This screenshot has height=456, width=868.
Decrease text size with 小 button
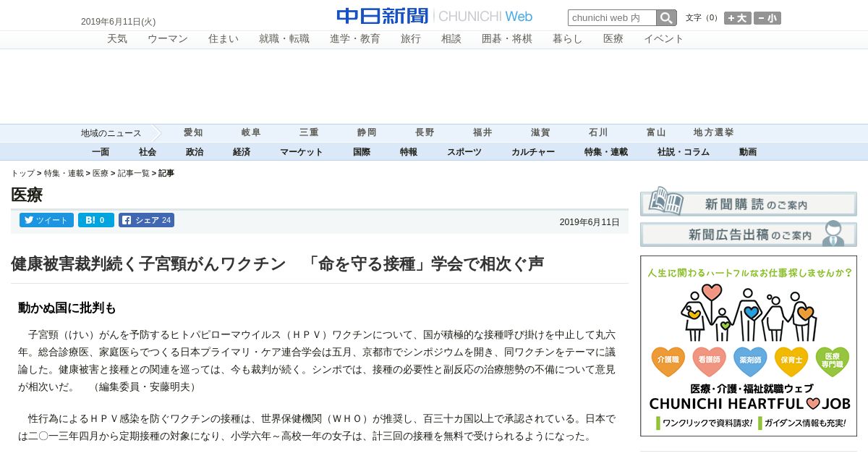click(767, 18)
